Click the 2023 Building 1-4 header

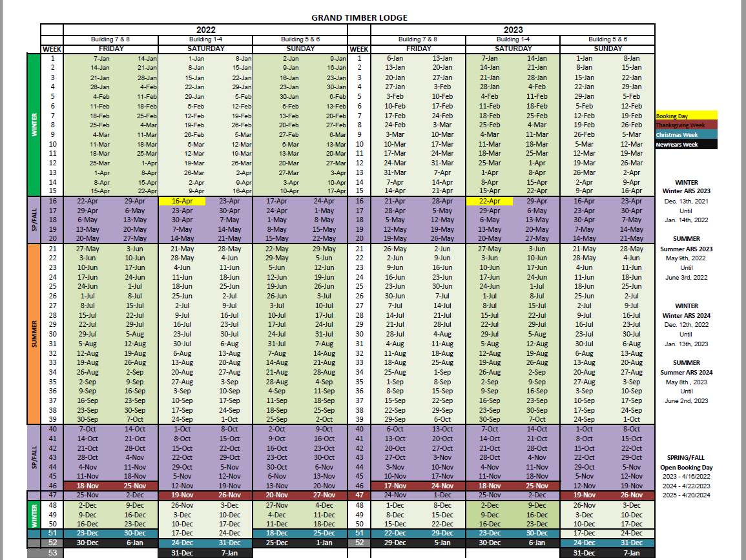(x=513, y=39)
